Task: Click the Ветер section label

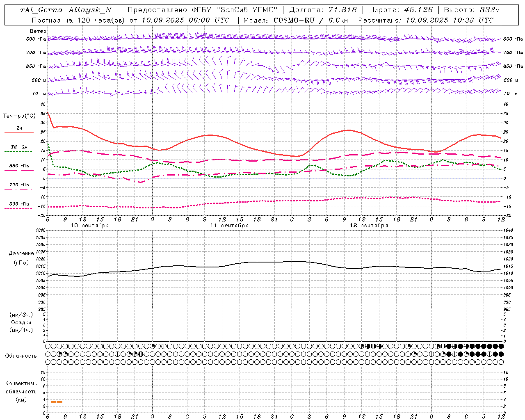Action: (38, 31)
